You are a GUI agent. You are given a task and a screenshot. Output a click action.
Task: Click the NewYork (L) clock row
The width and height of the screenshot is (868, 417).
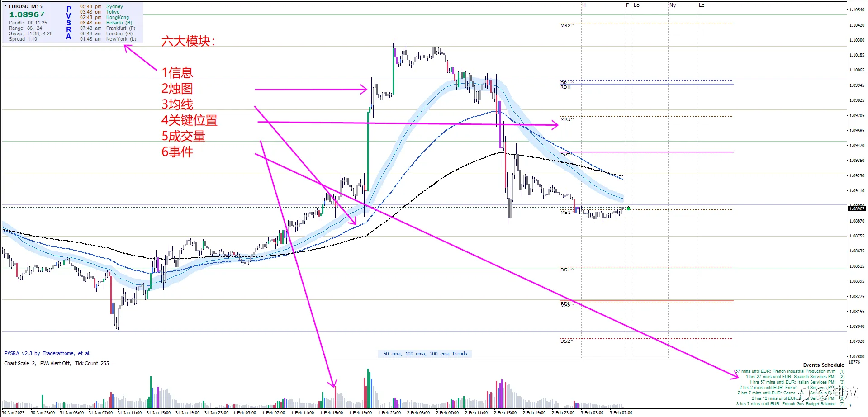[x=108, y=39]
